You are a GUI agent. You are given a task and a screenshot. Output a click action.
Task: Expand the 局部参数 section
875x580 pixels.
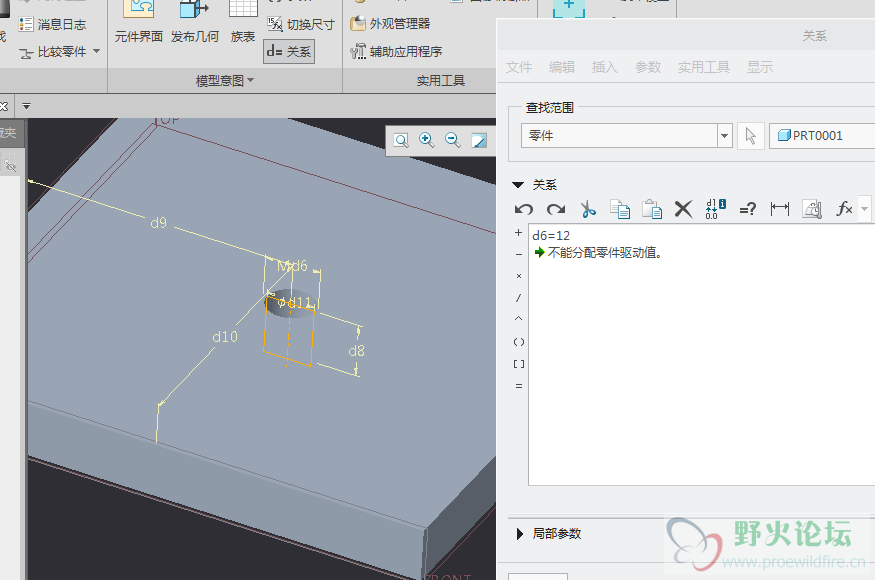point(520,534)
